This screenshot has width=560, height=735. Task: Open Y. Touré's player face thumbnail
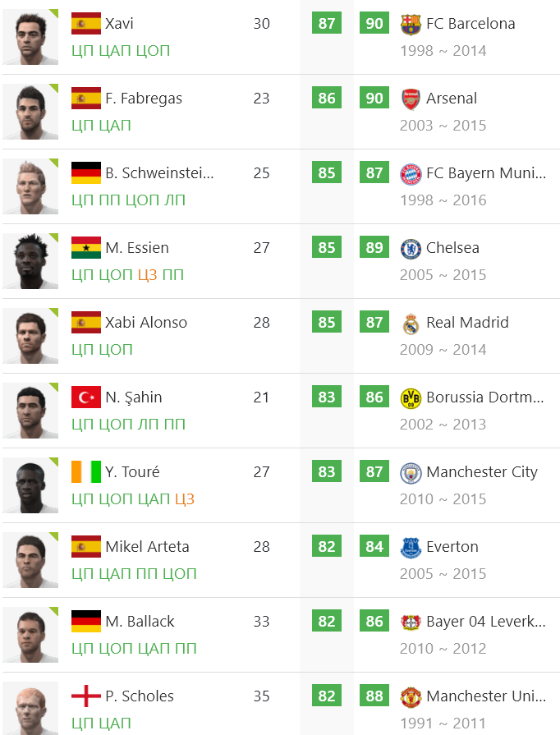[30, 485]
